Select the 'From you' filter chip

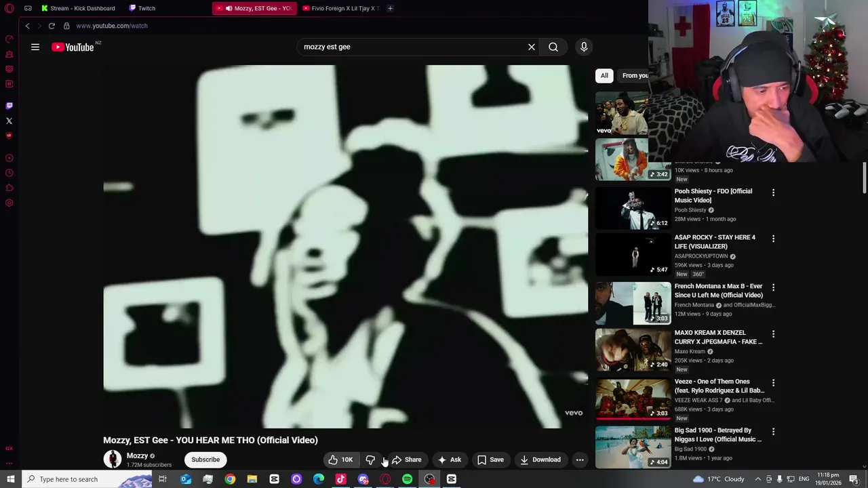pyautogui.click(x=635, y=75)
